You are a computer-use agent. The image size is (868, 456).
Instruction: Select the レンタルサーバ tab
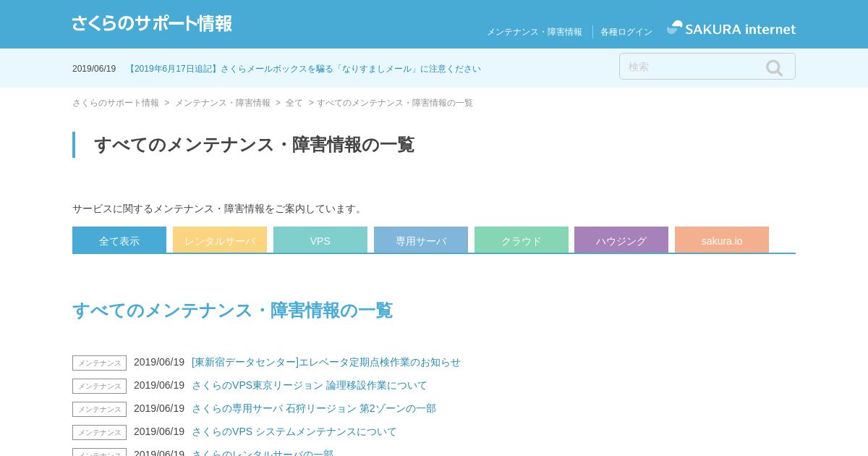(220, 240)
